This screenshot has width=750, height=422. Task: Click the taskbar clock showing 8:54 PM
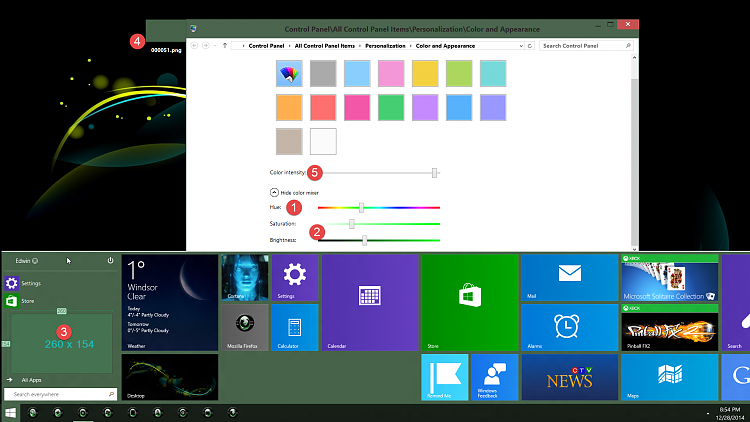(x=730, y=413)
